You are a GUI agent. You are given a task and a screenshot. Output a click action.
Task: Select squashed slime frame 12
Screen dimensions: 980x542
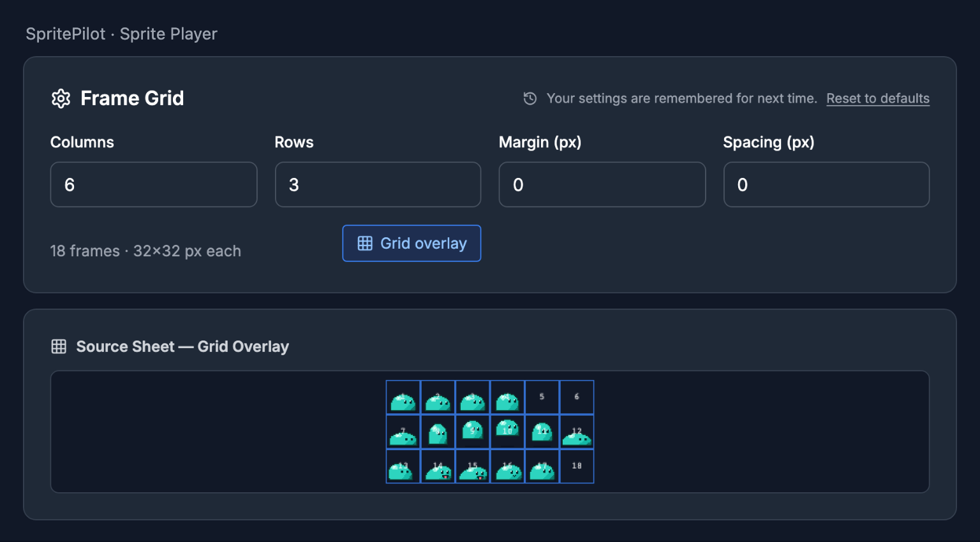[x=577, y=432]
